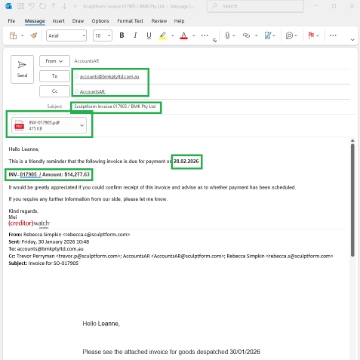This screenshot has height=360, width=360.
Task: Open Quick Access Toolbar customize arrow
Action: (x=75, y=6)
